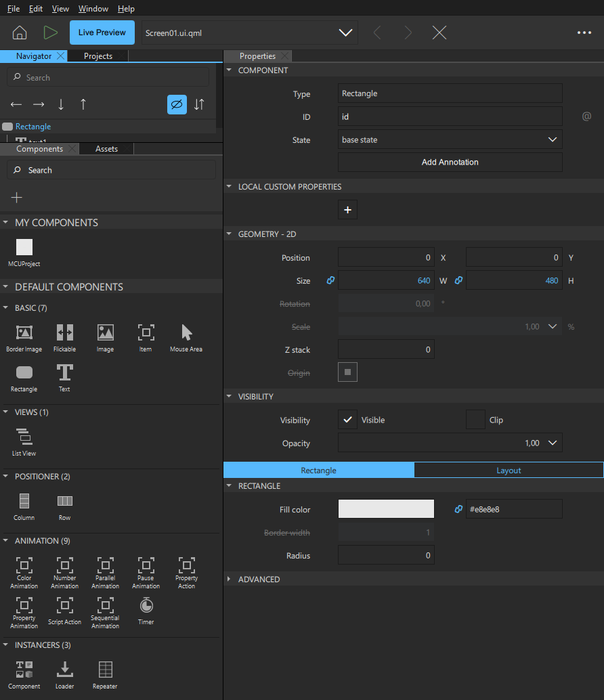This screenshot has height=700, width=604.
Task: Switch to the Layout tab
Action: [x=509, y=471]
